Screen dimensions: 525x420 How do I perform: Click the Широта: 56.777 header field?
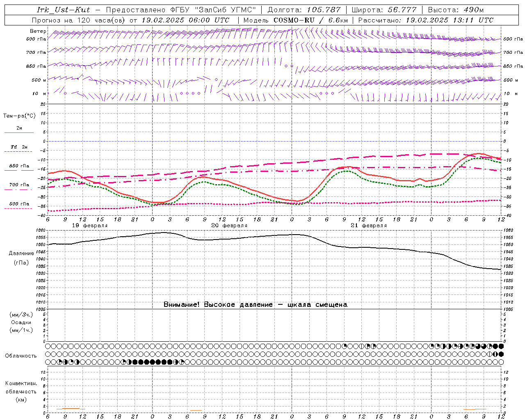click(384, 10)
